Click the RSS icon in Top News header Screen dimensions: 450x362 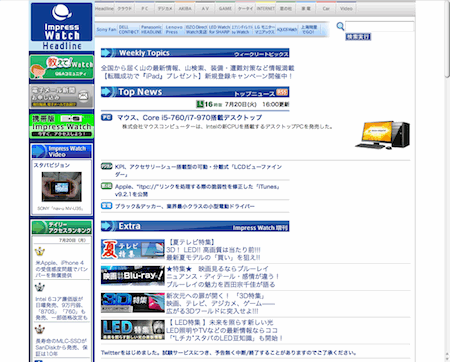(282, 92)
